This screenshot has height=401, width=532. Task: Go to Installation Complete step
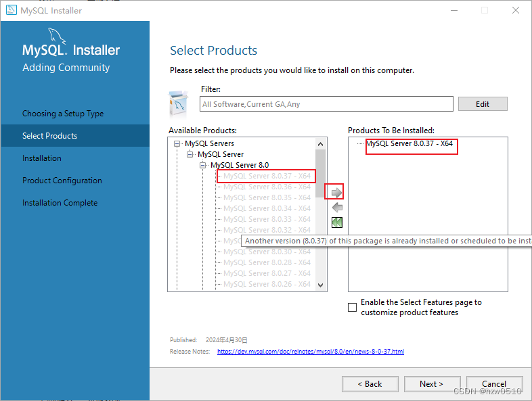[60, 203]
